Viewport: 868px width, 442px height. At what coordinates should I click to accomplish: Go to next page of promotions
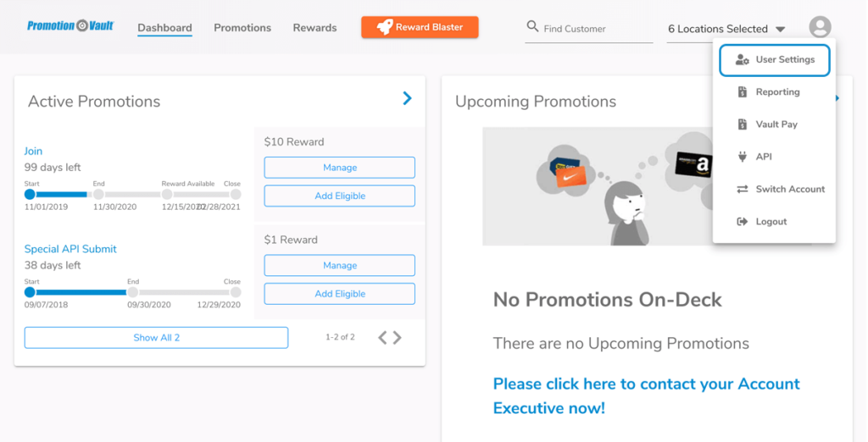pos(398,338)
